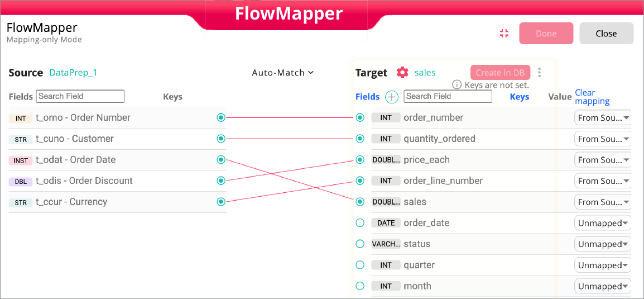644x299 pixels.
Task: Open the order_number From Source value dropdown
Action: tap(603, 118)
